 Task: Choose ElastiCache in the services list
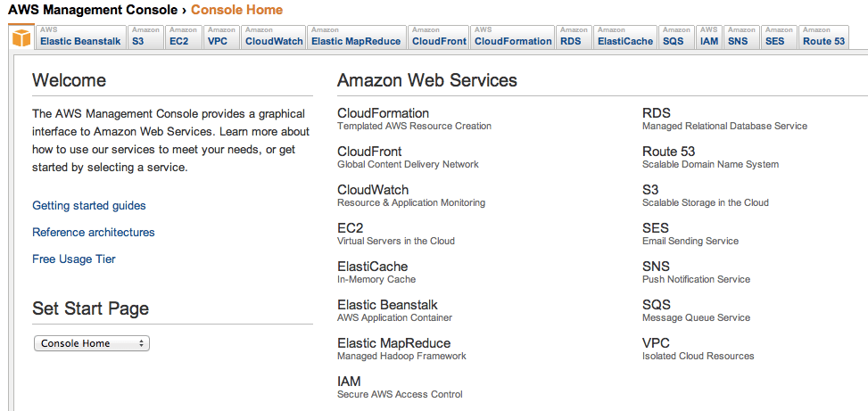tap(372, 267)
